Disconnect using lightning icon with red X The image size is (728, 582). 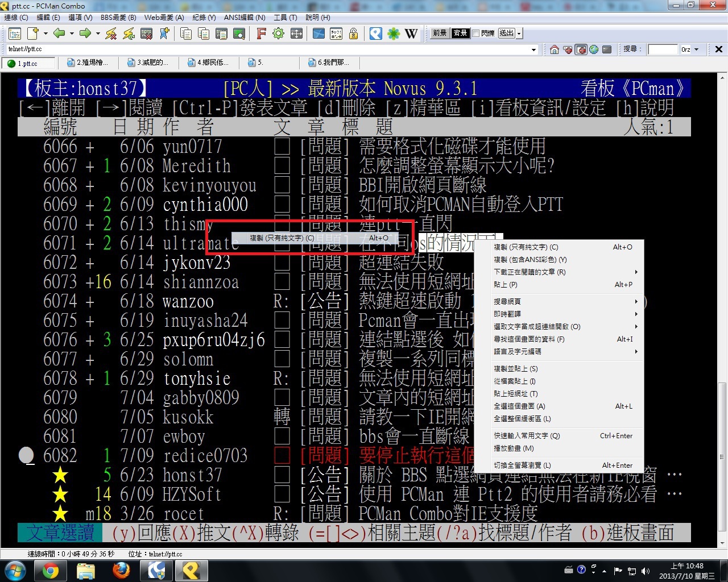[111, 34]
